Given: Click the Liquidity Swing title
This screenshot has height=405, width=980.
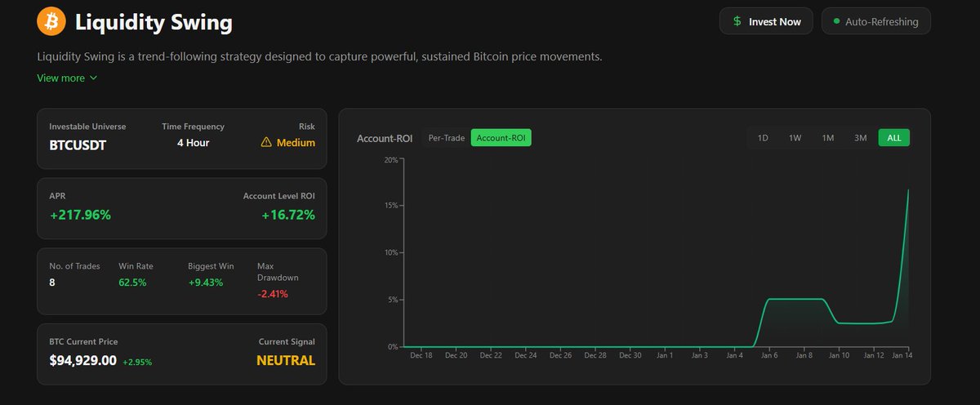Looking at the screenshot, I should [154, 22].
